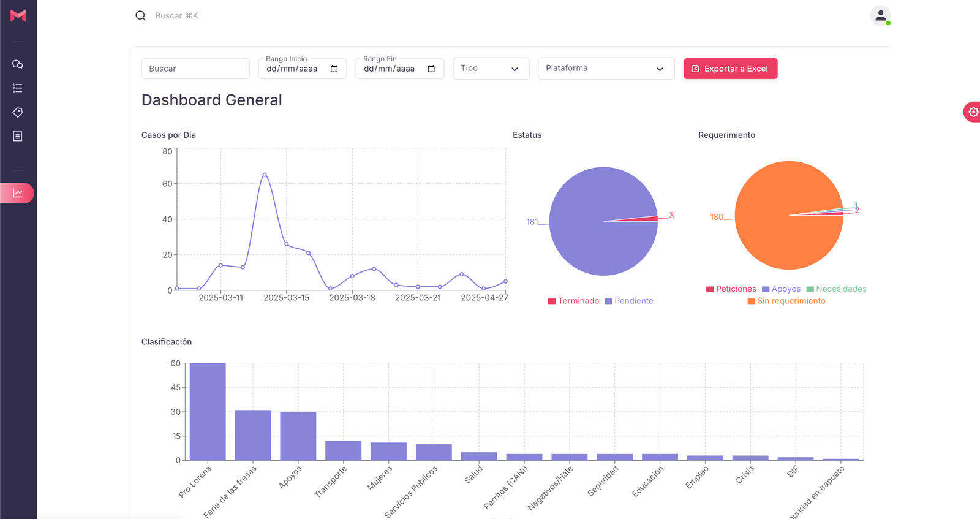
Task: Click the top search magnifier icon
Action: pyautogui.click(x=140, y=16)
